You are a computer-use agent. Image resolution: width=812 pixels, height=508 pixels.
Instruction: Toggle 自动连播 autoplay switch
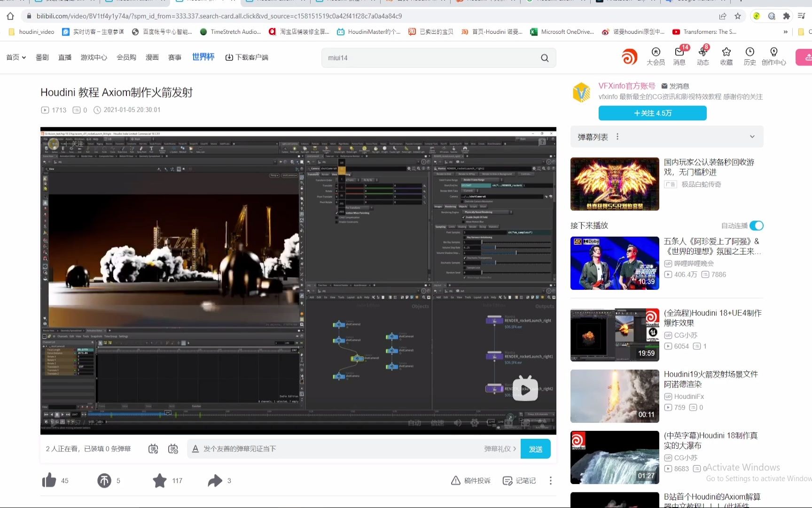pos(757,226)
